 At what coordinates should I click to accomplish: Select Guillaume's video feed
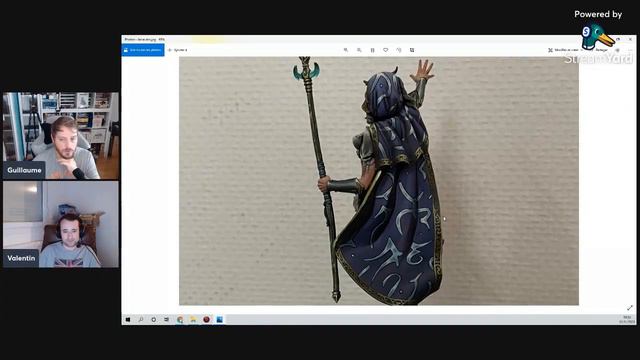61,136
